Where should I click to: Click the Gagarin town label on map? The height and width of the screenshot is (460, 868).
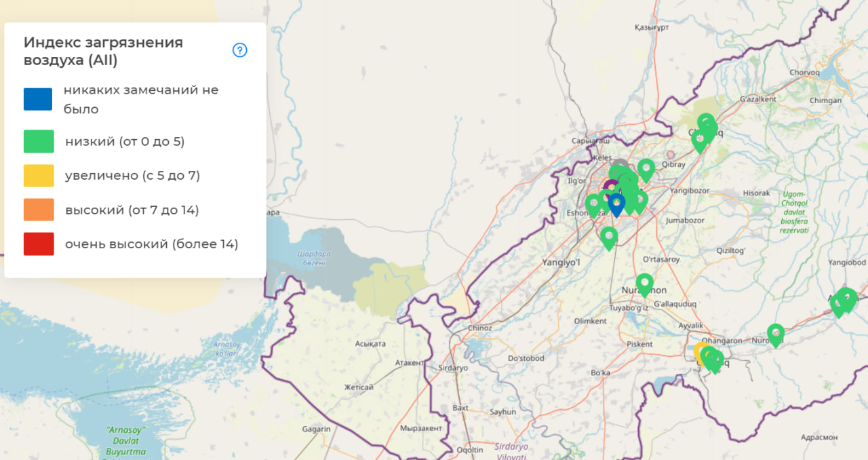point(316,429)
